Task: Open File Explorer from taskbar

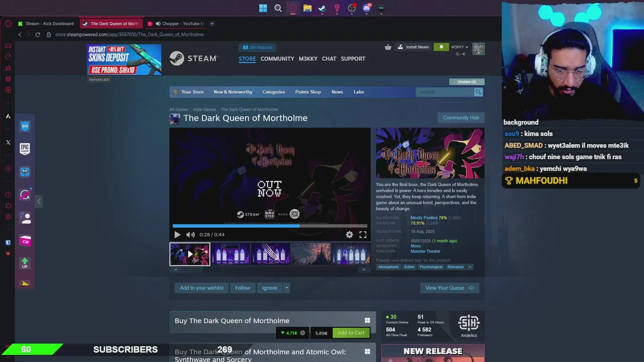Action: pos(307,8)
